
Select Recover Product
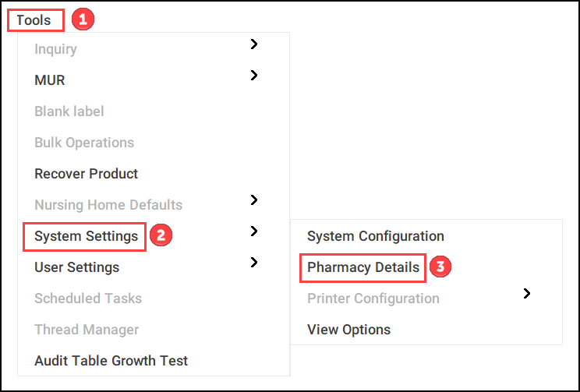click(86, 174)
